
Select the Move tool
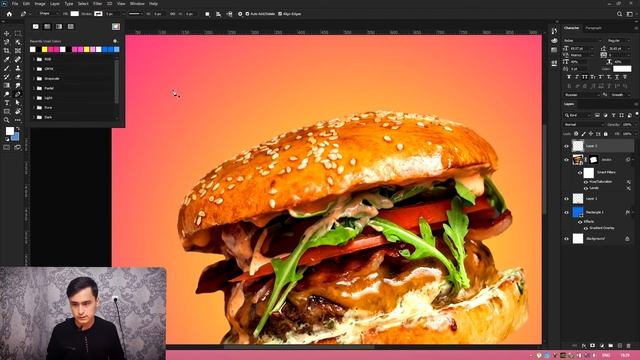[x=7, y=33]
